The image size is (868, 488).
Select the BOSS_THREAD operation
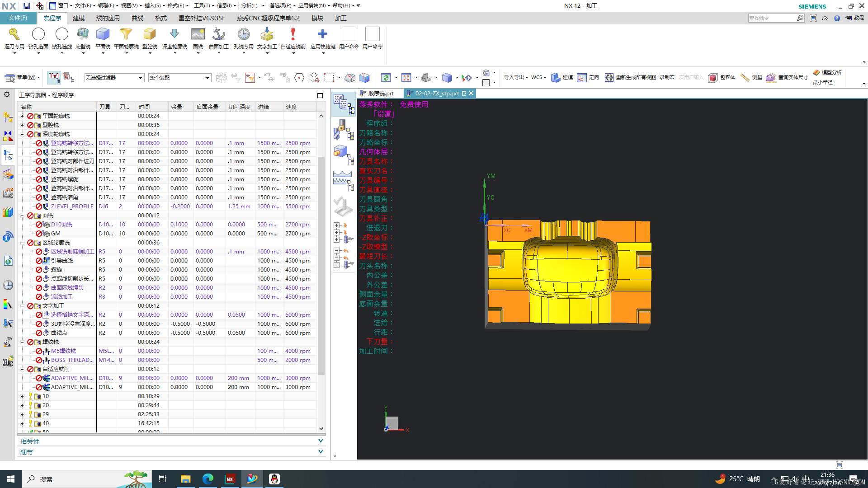[72, 360]
